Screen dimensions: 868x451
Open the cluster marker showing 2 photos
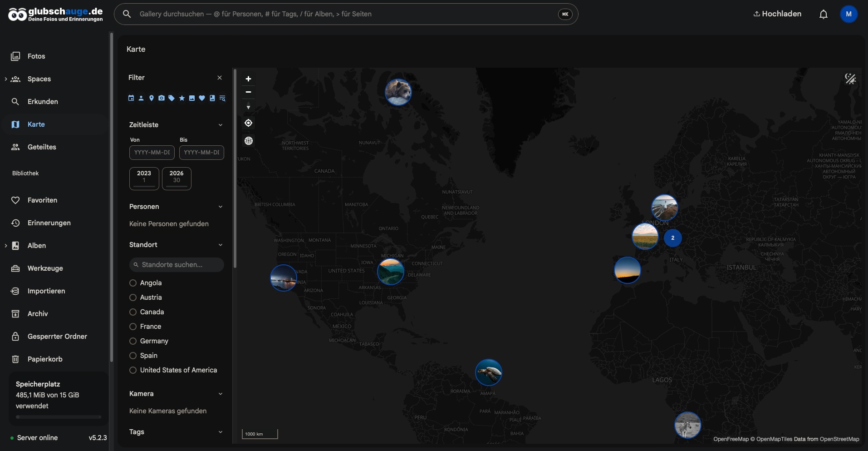pos(672,238)
